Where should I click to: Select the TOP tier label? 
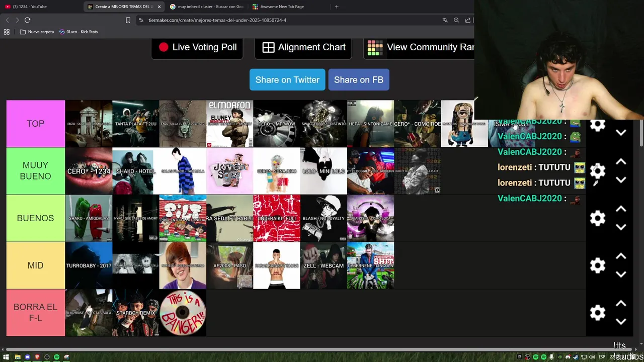click(x=36, y=124)
